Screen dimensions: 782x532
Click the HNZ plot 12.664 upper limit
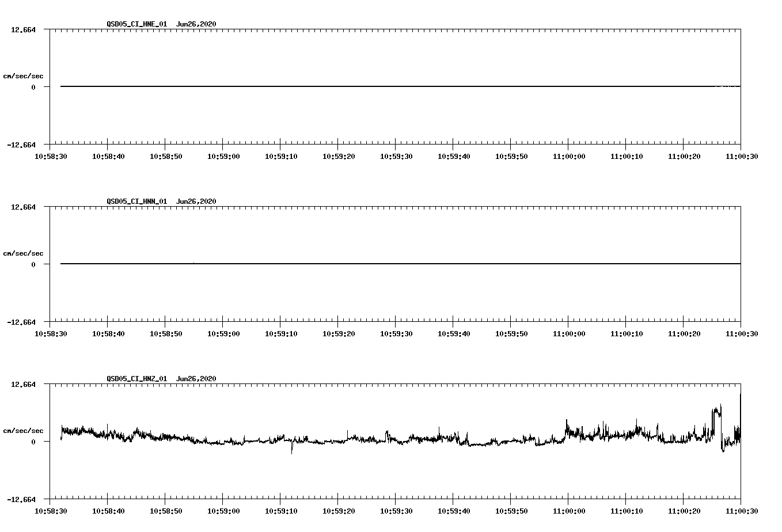pos(23,384)
